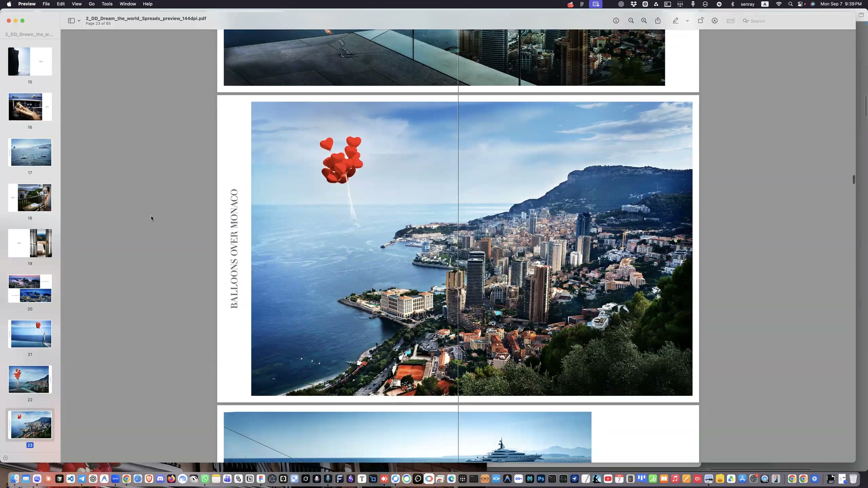Select page 19 thumbnail

[x=30, y=243]
